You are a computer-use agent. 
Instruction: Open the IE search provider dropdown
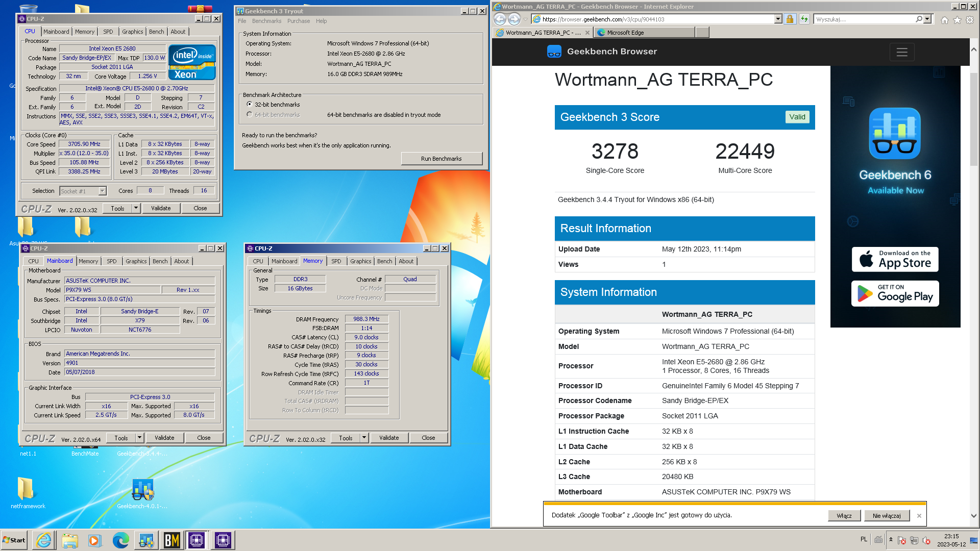tap(927, 19)
